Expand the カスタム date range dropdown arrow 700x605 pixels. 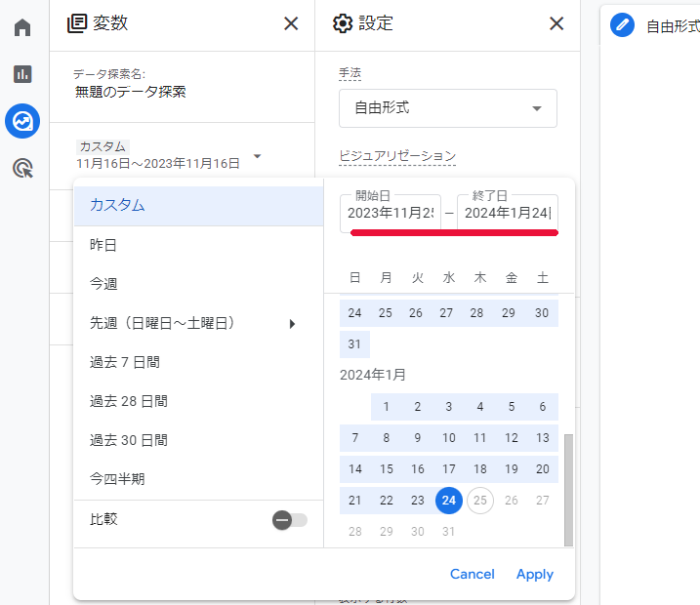(x=257, y=156)
